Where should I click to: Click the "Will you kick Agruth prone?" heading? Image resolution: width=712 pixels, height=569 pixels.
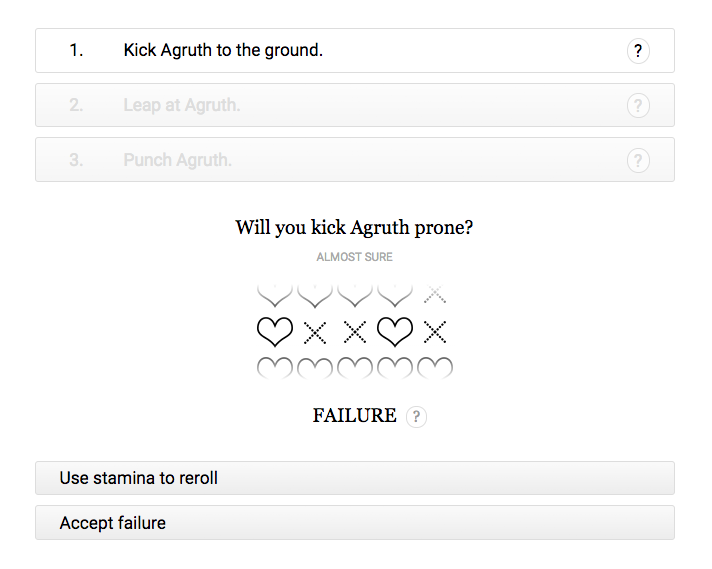(354, 228)
